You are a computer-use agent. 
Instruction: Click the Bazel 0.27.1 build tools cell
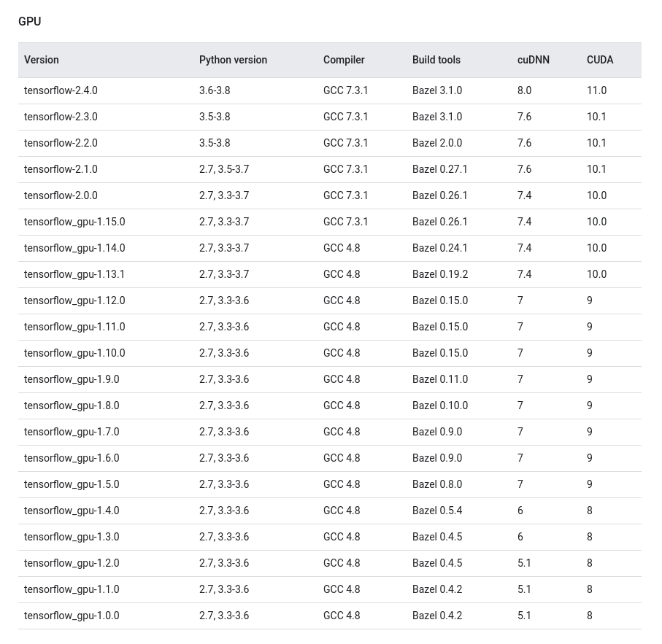[x=440, y=169]
